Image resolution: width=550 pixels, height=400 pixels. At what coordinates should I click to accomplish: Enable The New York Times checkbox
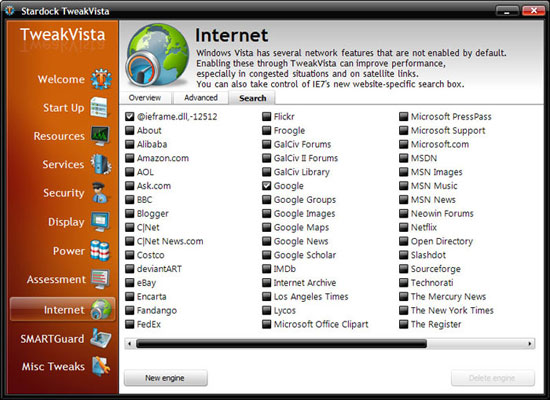(403, 310)
